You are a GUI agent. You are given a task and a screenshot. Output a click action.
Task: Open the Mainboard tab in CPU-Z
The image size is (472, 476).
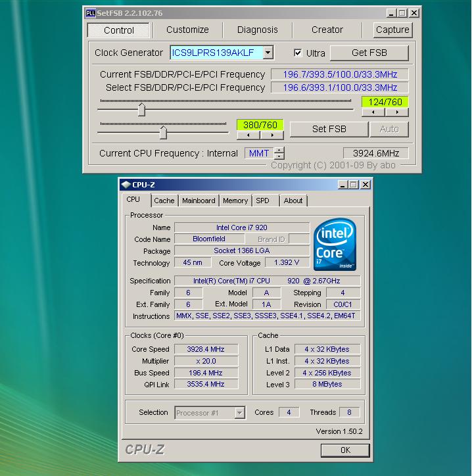199,201
